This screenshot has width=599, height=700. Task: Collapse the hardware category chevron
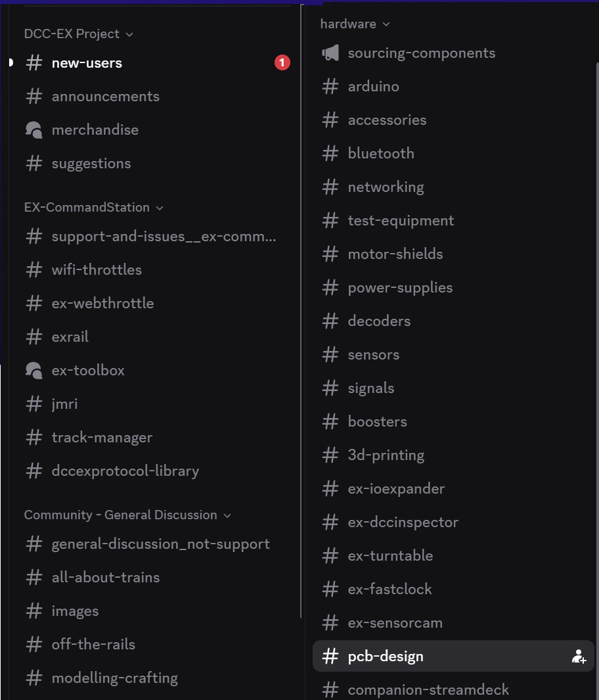click(386, 24)
